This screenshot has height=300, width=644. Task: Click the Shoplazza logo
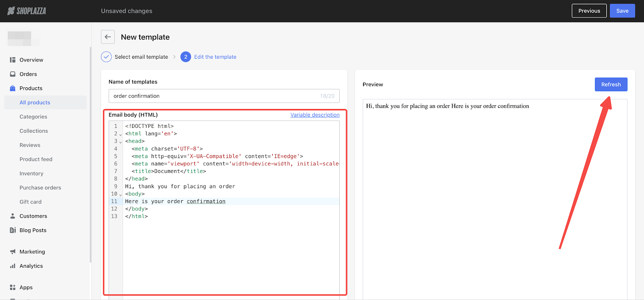27,11
